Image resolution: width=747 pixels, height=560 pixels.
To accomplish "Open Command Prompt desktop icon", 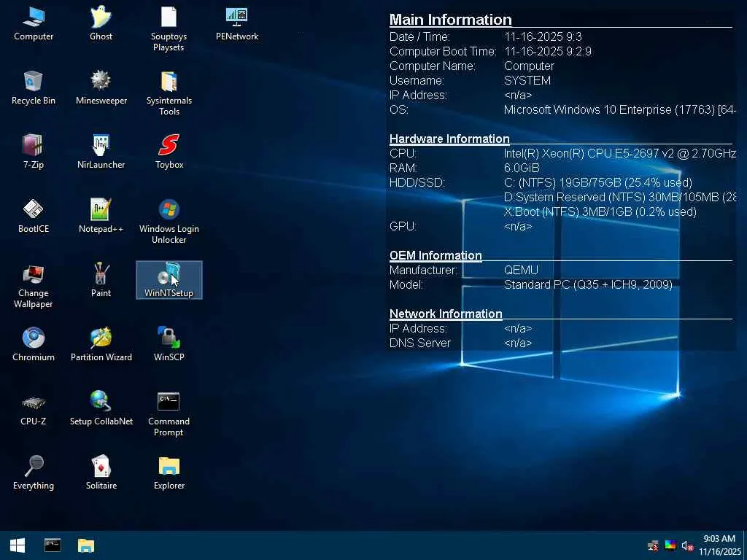I will (169, 414).
